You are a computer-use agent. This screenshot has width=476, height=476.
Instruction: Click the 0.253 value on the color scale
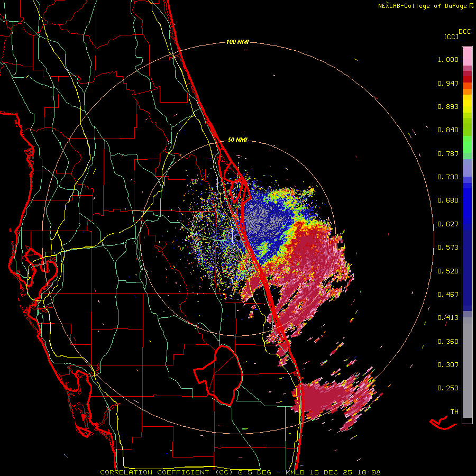[448, 388]
